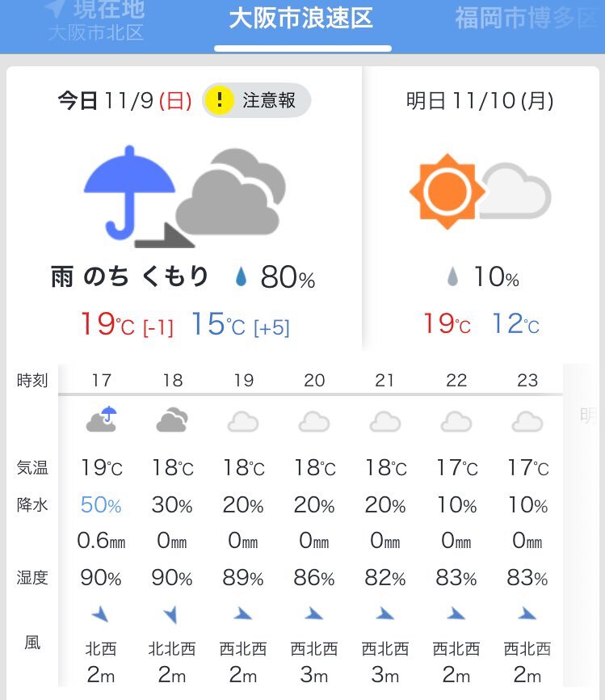
Task: Tap the yellow warning exclamation icon
Action: click(x=219, y=100)
